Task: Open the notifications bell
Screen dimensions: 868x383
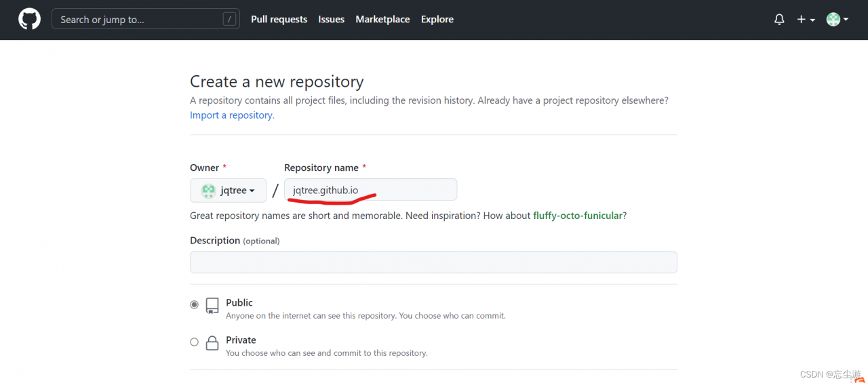Action: [x=779, y=20]
